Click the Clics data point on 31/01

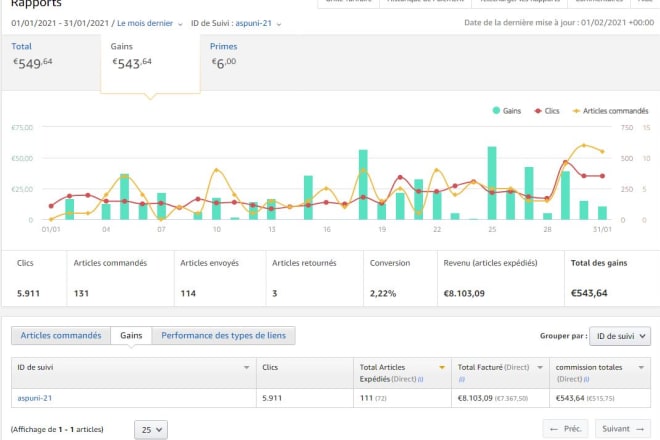click(x=602, y=176)
